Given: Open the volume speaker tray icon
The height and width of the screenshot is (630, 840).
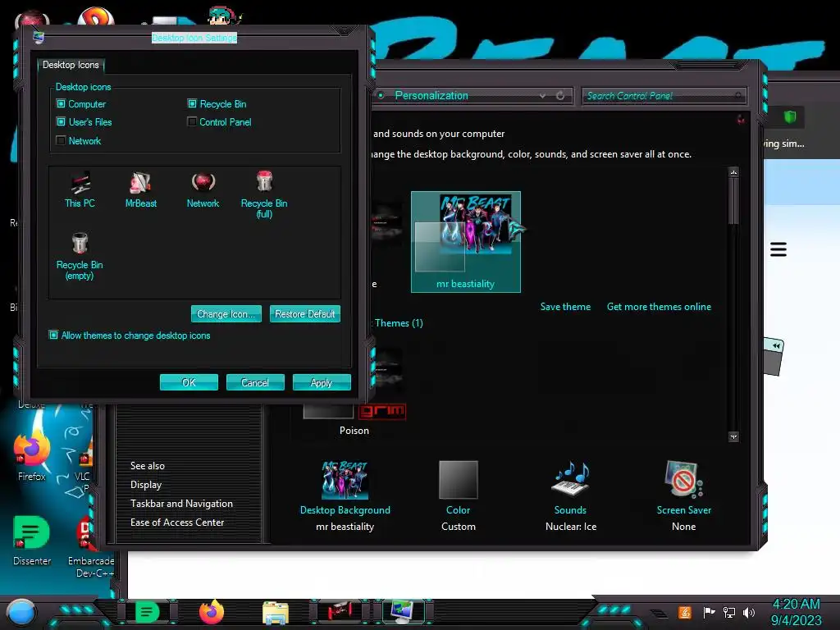Looking at the screenshot, I should [749, 612].
